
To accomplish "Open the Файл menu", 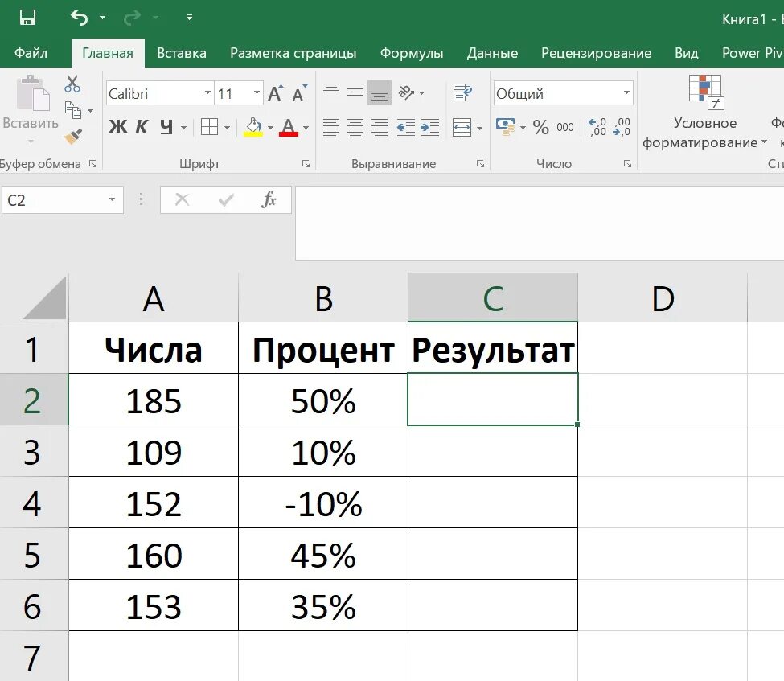I will tap(31, 53).
